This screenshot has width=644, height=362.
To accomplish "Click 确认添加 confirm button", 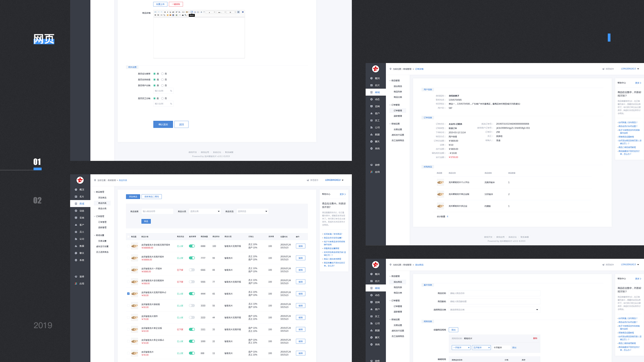I will click(163, 124).
